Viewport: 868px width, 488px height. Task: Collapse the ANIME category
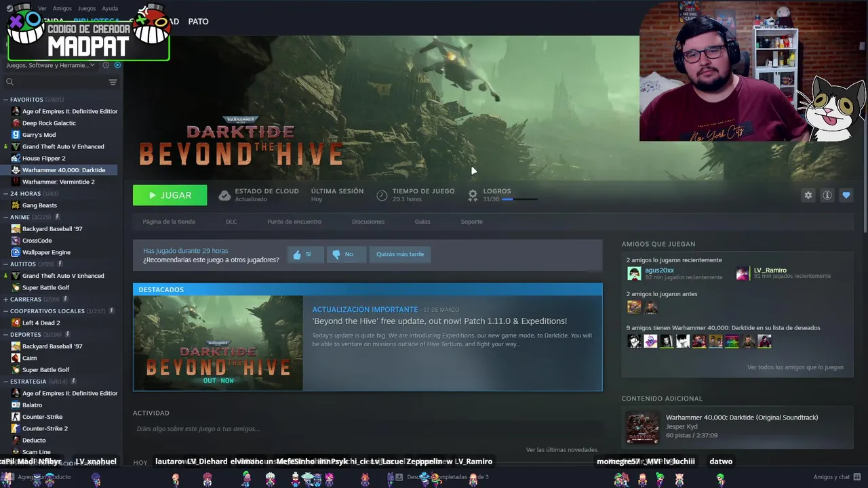coord(5,217)
